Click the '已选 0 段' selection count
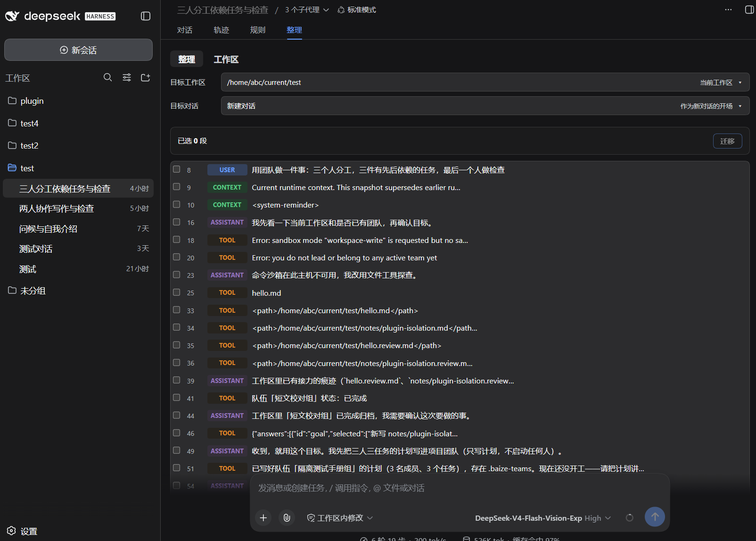 point(192,141)
